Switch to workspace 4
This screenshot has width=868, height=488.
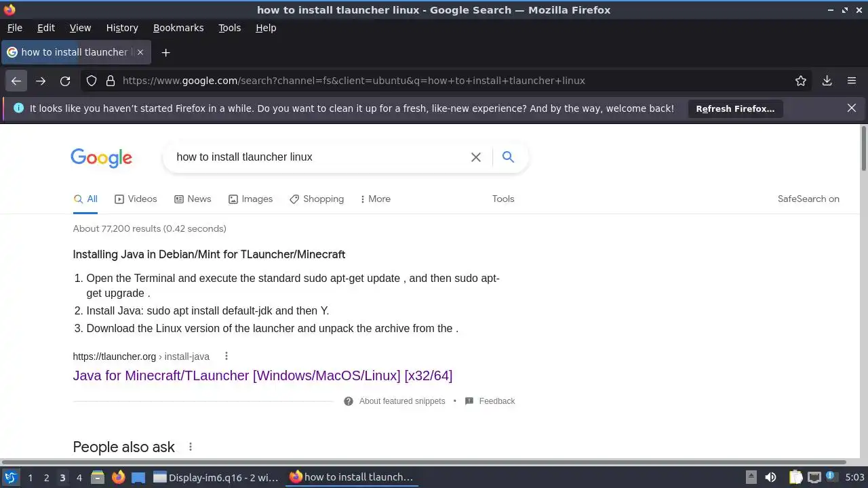[79, 478]
